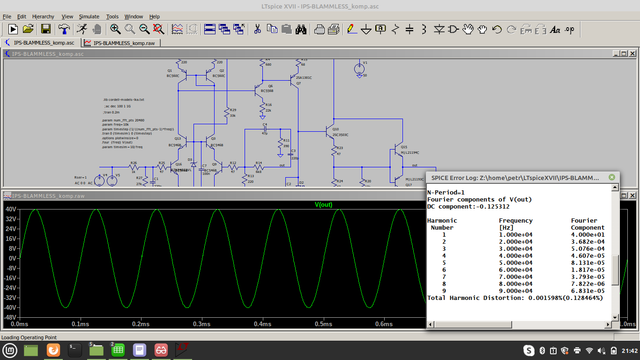Click the Print Setup icon
The image size is (640, 360).
pos(319,29)
